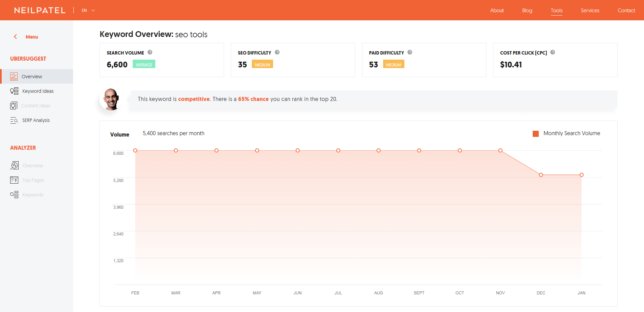The height and width of the screenshot is (312, 644).
Task: Click the APR data point on chart
Action: [217, 150]
